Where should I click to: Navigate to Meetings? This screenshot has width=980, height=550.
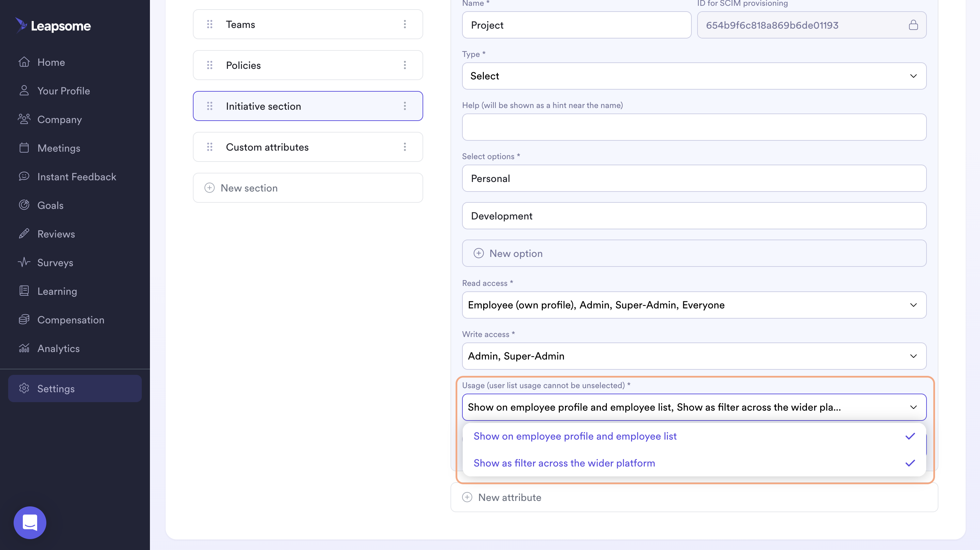click(59, 148)
